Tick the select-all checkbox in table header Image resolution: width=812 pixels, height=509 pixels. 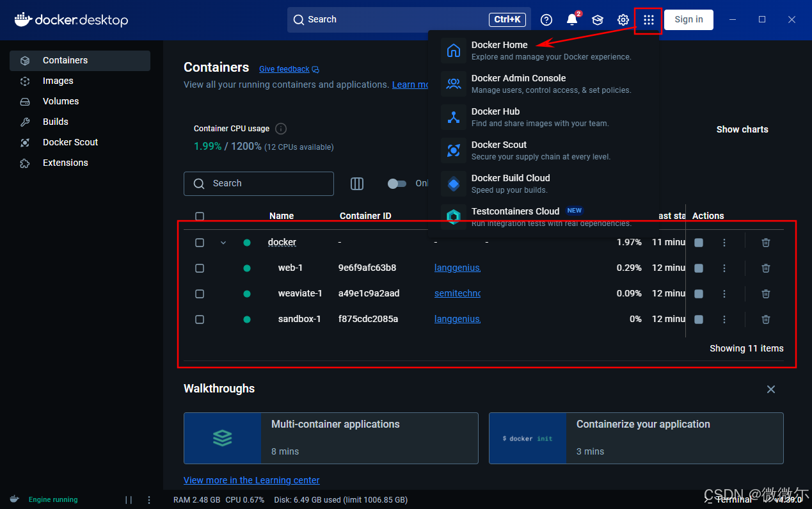(x=200, y=216)
